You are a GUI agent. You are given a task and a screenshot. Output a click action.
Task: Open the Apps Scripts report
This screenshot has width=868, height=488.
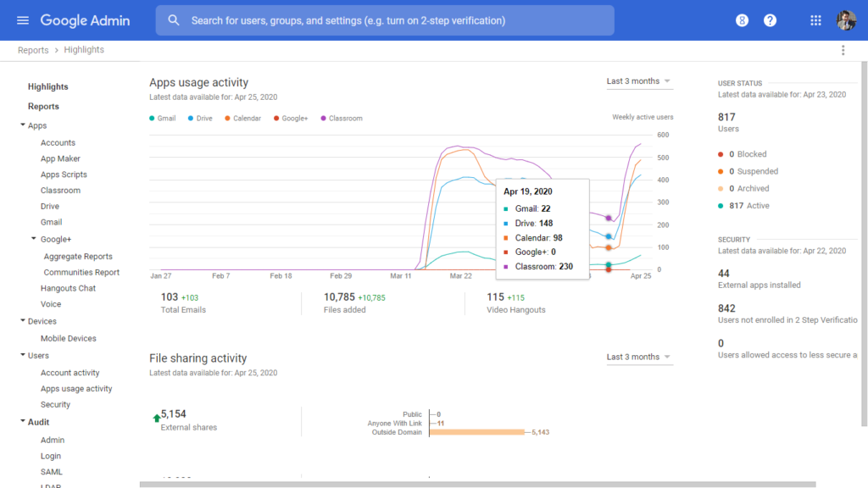click(x=64, y=175)
